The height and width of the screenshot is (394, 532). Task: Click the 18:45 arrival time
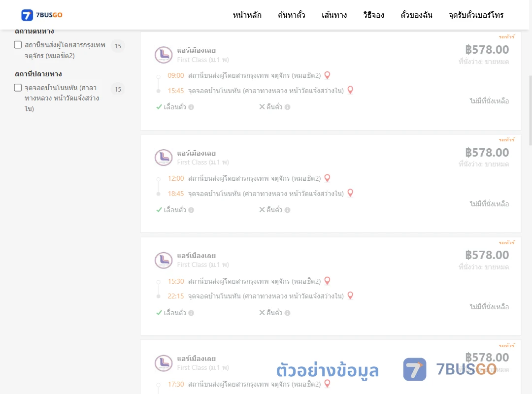point(176,194)
